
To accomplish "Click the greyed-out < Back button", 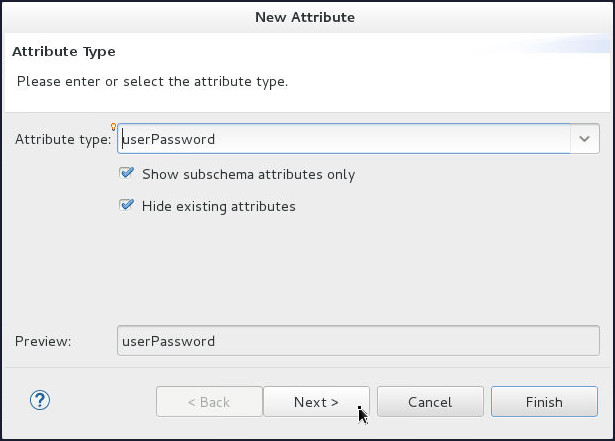I will pos(209,402).
